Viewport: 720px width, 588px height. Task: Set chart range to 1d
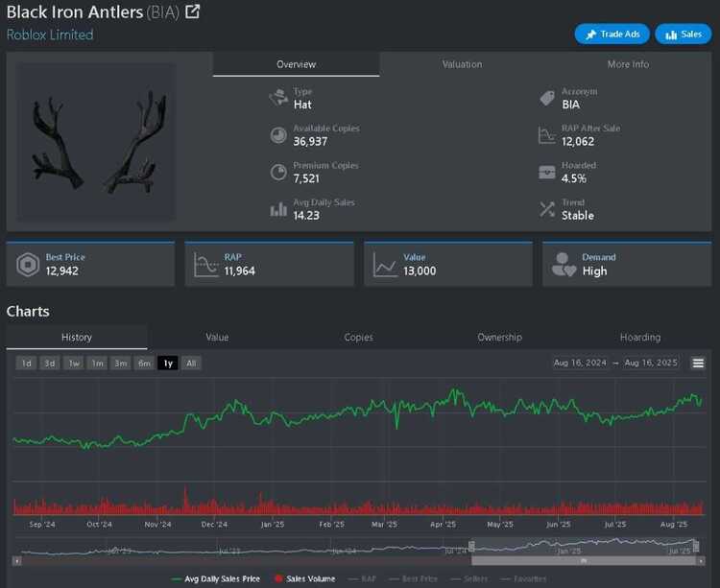coord(26,364)
